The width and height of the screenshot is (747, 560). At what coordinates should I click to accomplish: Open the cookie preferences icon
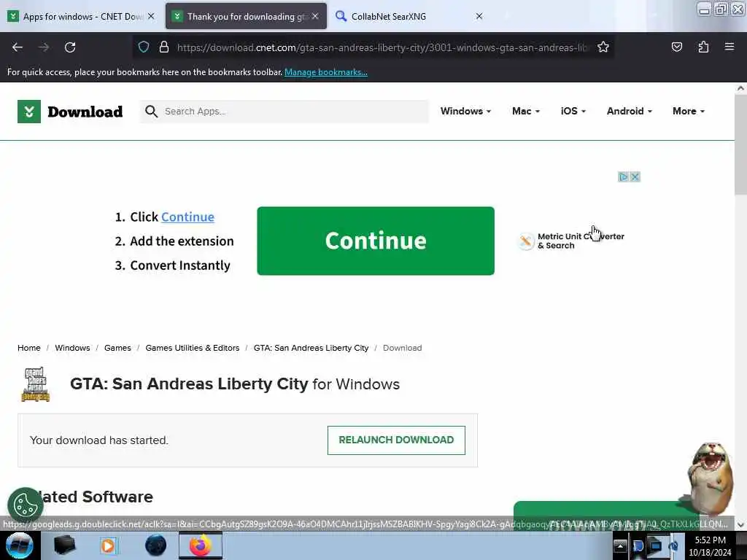tap(26, 505)
